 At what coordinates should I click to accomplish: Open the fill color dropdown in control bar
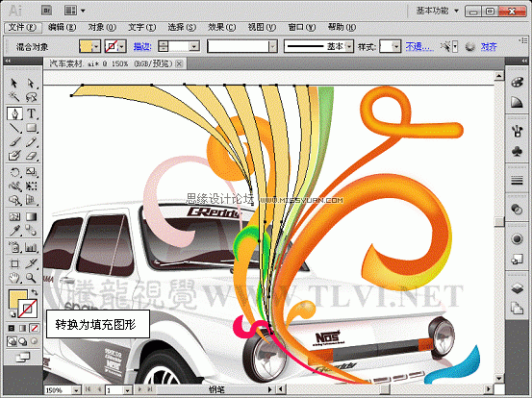click(96, 46)
